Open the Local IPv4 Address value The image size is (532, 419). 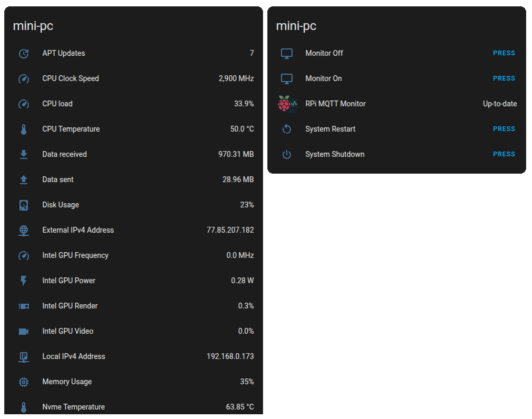230,356
